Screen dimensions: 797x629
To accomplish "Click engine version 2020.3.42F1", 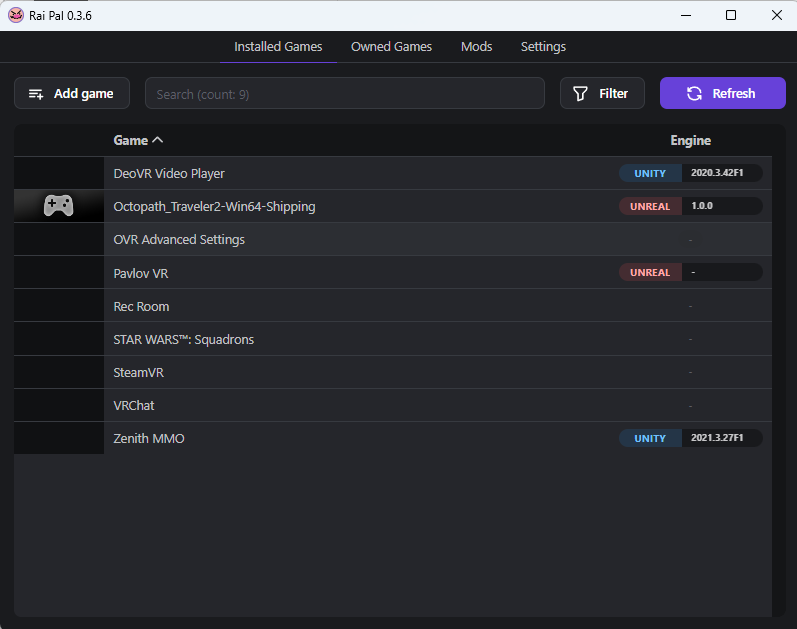I will [x=717, y=173].
